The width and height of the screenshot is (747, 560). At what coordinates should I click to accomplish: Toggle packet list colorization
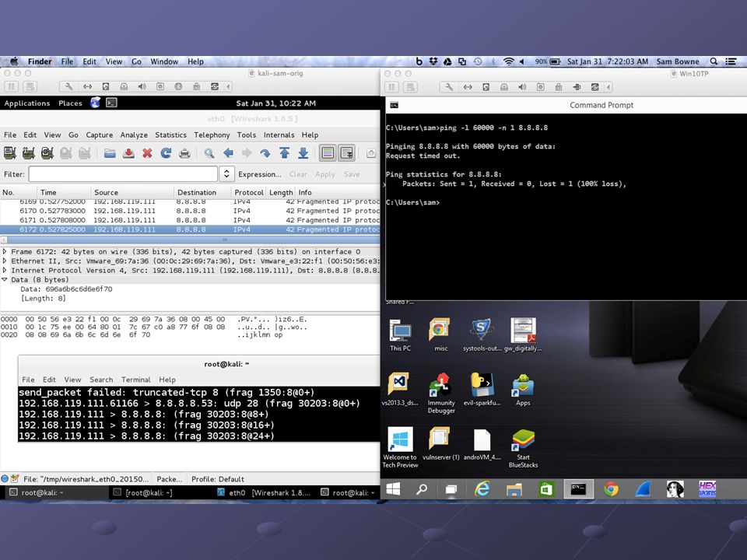328,153
